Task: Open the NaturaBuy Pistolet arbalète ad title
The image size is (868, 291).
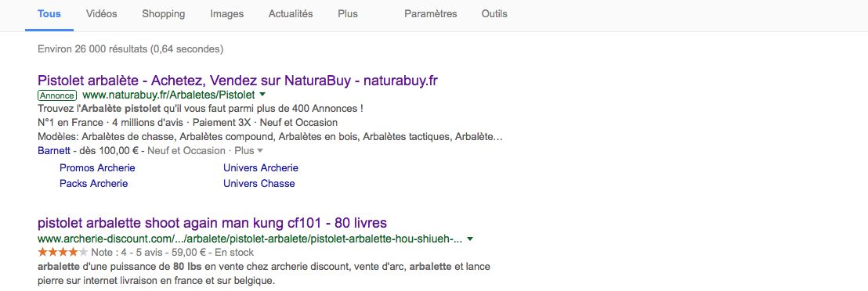Action: [x=237, y=81]
